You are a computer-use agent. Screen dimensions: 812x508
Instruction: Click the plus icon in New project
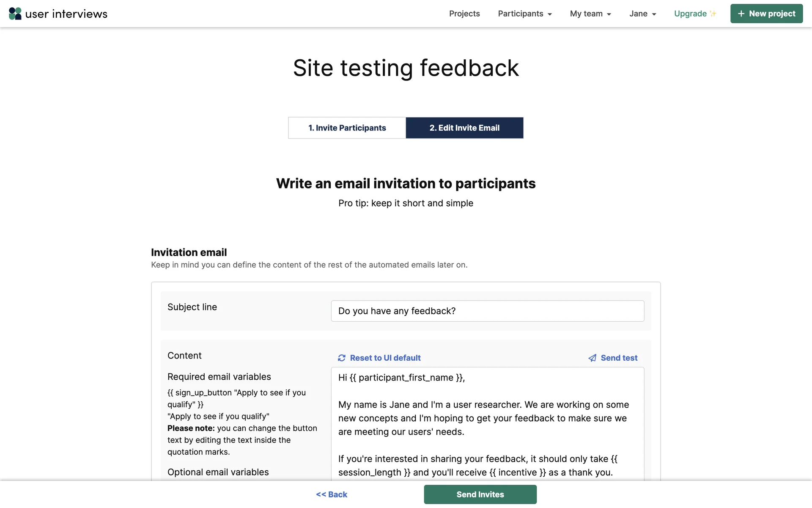741,14
